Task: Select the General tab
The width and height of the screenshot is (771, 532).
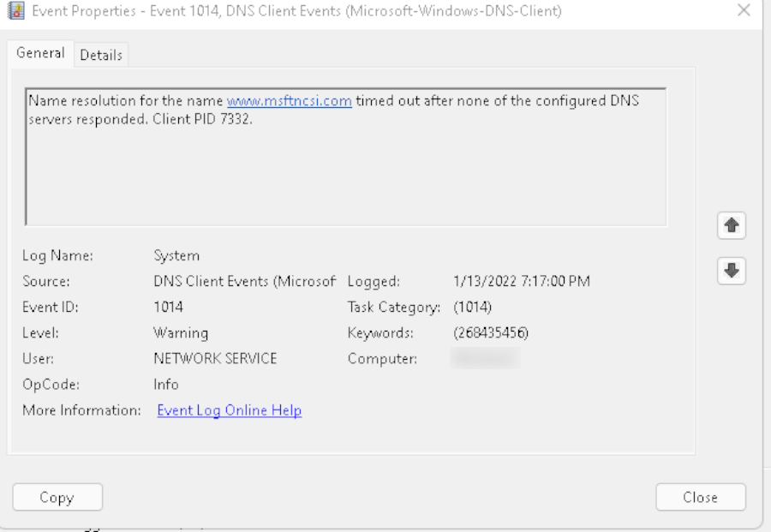Action: click(x=40, y=53)
